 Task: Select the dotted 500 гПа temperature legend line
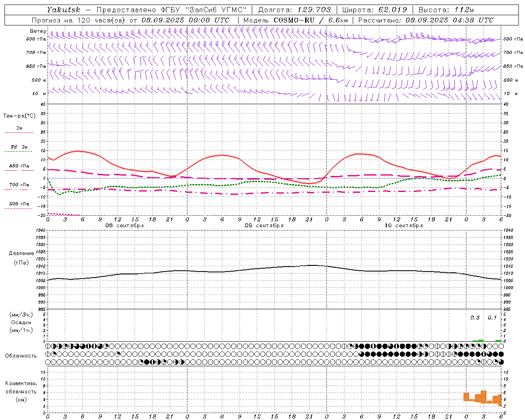(x=18, y=208)
